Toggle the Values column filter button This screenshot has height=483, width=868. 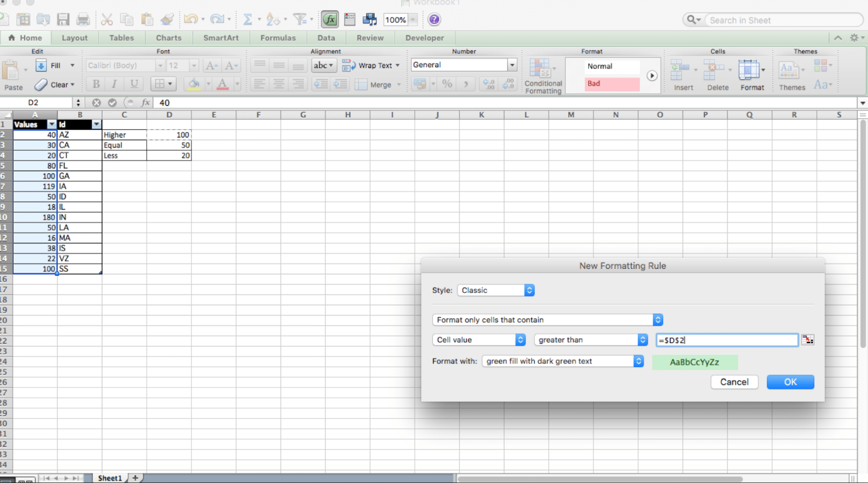(x=51, y=124)
